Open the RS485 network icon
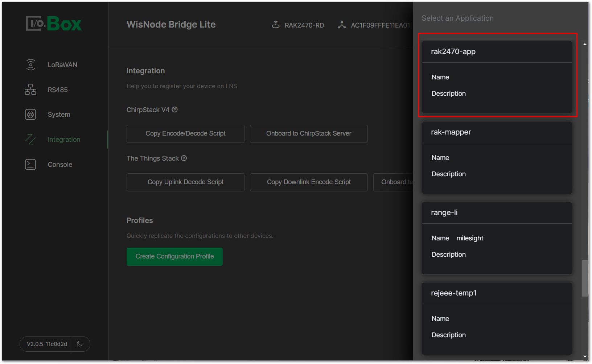 coord(30,90)
